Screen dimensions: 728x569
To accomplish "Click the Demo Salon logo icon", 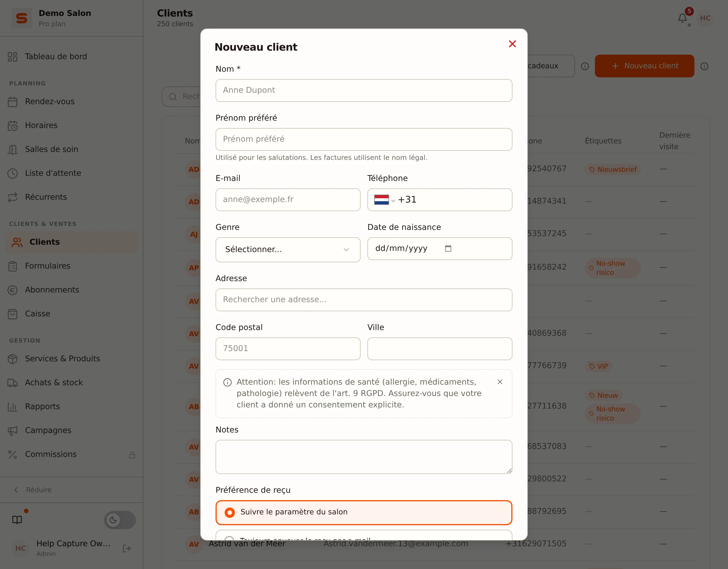I will (22, 18).
